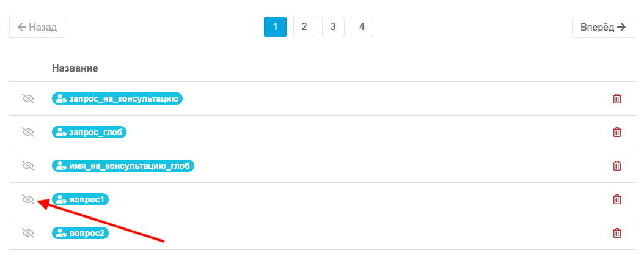
Task: Show имя_на_консультацию_глоб via eye icon
Action: tap(27, 166)
